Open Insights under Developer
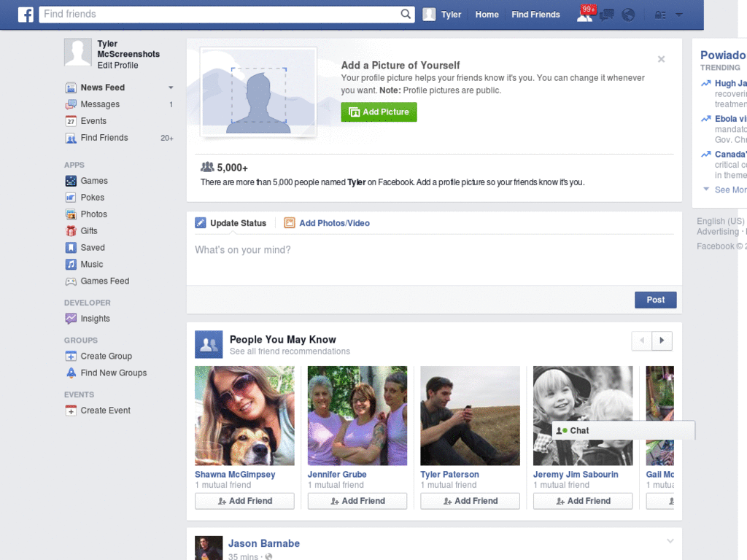Viewport: 747px width, 560px height. click(95, 319)
